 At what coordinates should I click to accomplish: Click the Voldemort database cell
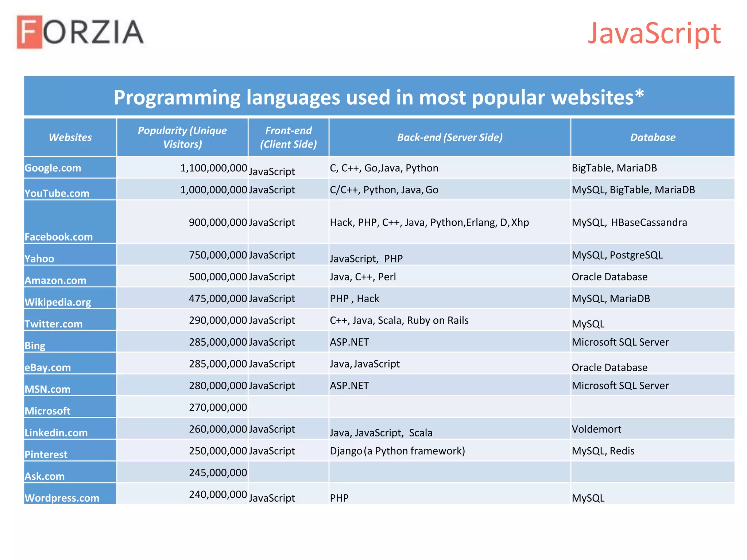point(596,429)
